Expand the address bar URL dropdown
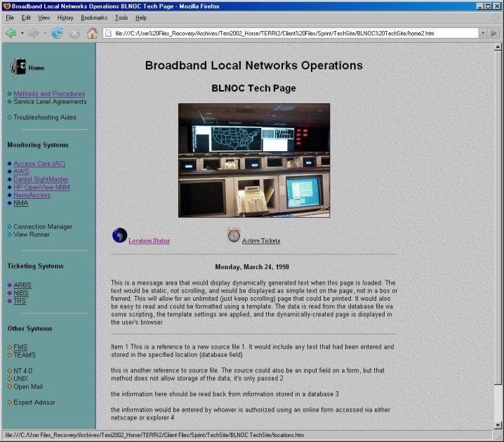The height and width of the screenshot is (442, 504). coord(483,33)
